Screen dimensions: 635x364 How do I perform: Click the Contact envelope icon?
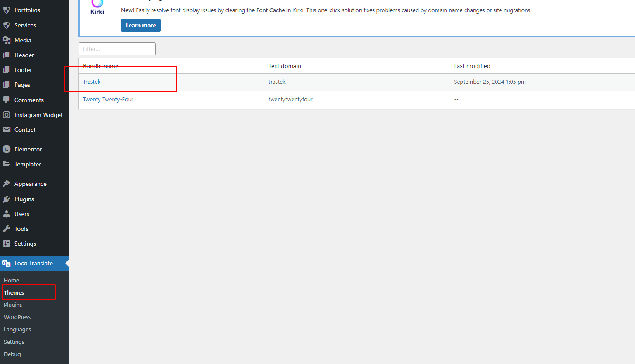pos(7,130)
